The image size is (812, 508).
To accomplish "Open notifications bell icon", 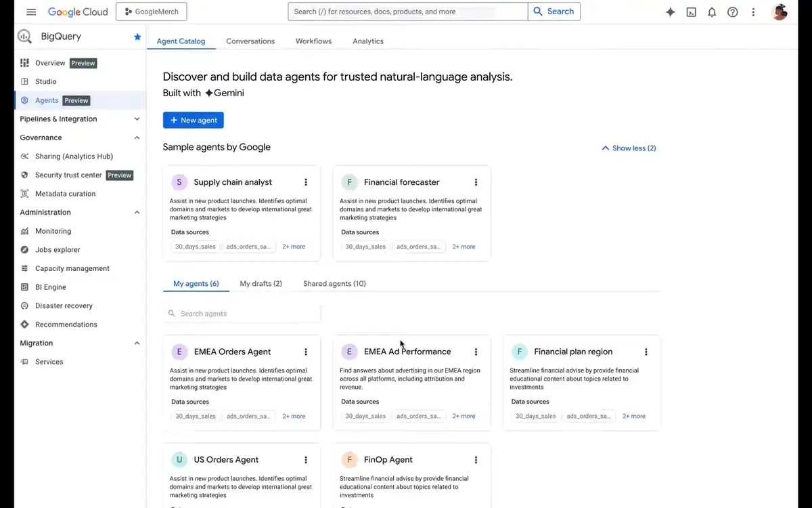I will click(712, 12).
